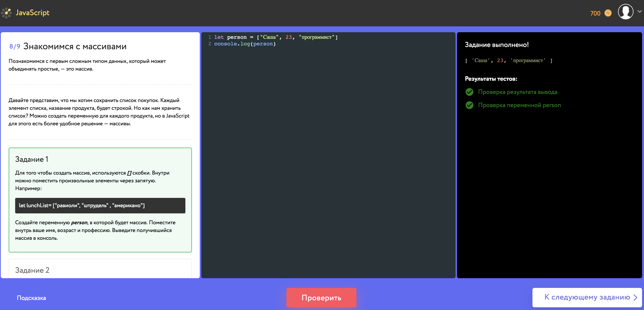644x310 pixels.
Task: Select the Задание 1 card heading
Action: tap(31, 159)
